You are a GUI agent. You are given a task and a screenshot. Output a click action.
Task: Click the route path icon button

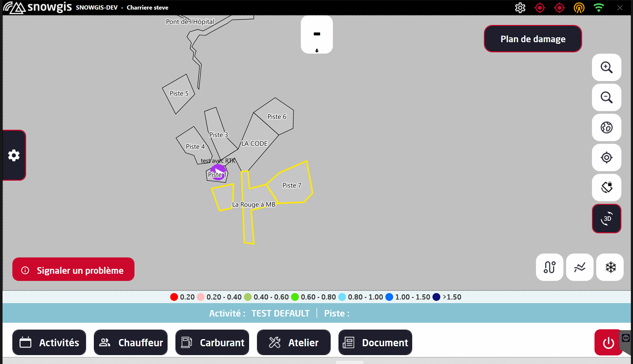click(x=549, y=267)
